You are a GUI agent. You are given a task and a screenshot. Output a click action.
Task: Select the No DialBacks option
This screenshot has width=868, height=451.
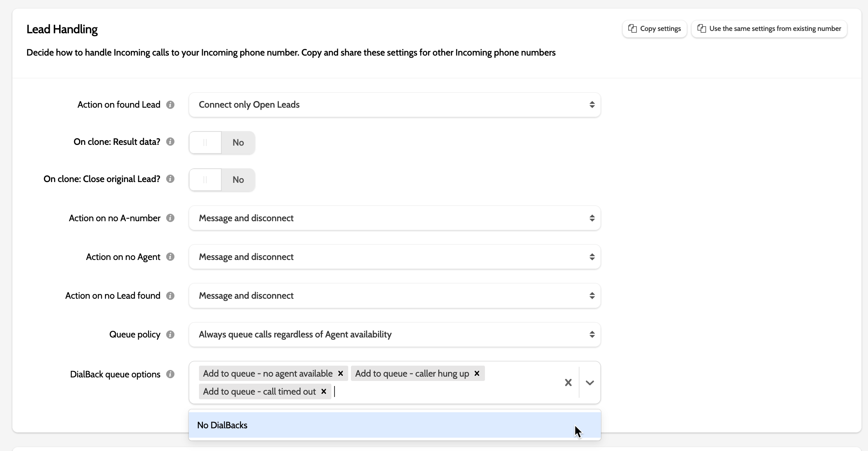point(394,425)
